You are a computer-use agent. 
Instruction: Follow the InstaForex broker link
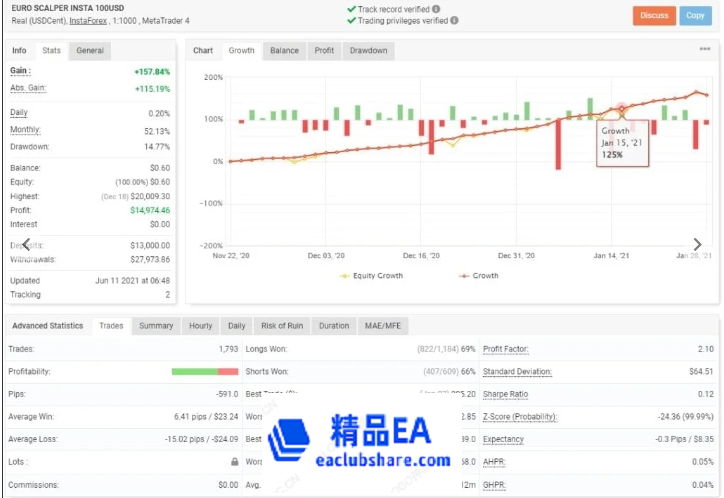(x=85, y=20)
